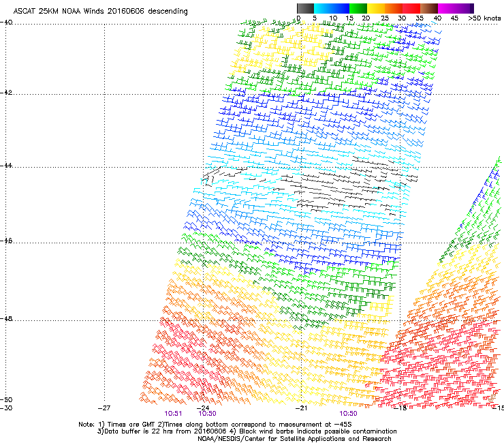Click the gray 0-5 knots color segment
Image resolution: width=504 pixels, height=443 pixels.
tap(305, 8)
